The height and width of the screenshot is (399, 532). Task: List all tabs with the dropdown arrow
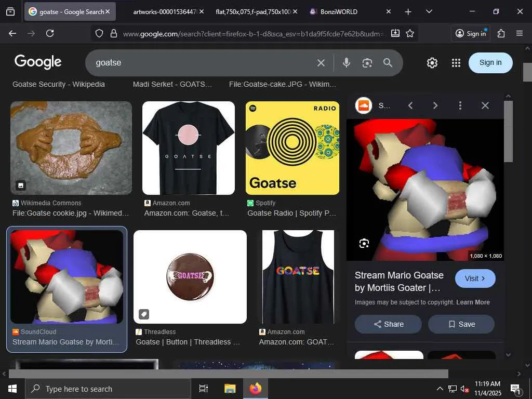pyautogui.click(x=429, y=11)
